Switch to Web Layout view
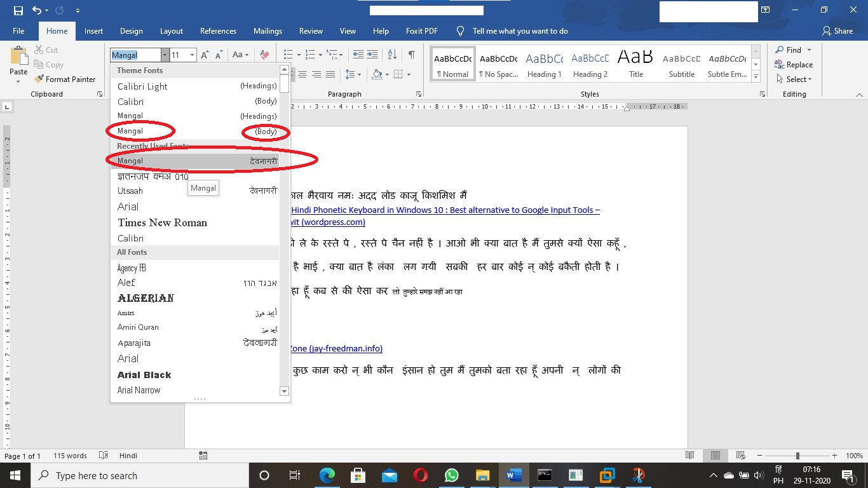Screen dimensions: 868x488 pyautogui.click(x=740, y=456)
